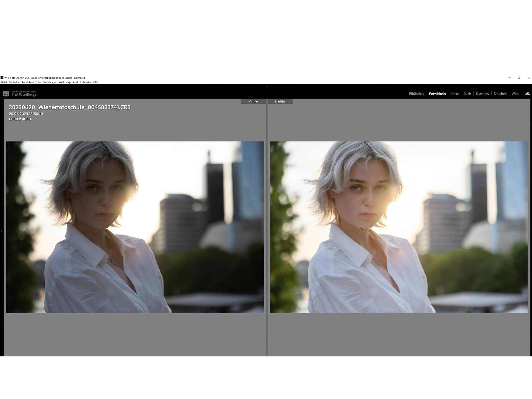Open the Bearbeiten menu
This screenshot has width=532, height=399.
coord(15,82)
